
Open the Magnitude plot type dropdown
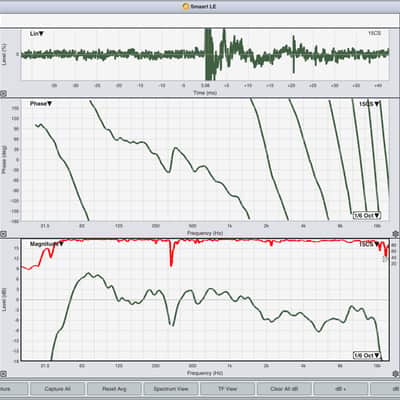pyautogui.click(x=47, y=244)
